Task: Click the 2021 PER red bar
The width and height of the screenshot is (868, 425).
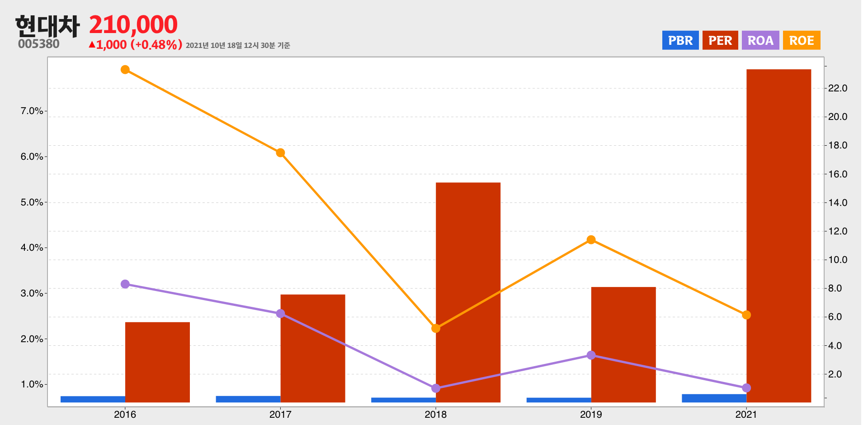Action: (778, 236)
